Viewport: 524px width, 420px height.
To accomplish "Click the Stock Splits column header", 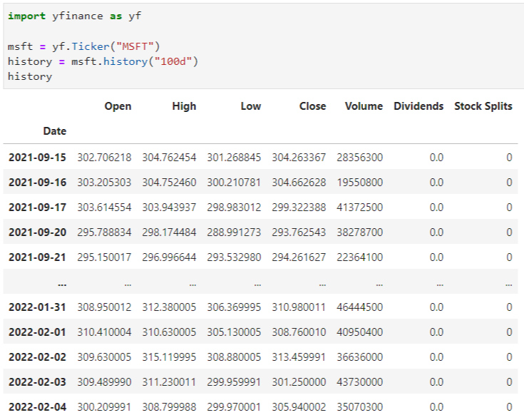I will click(483, 106).
